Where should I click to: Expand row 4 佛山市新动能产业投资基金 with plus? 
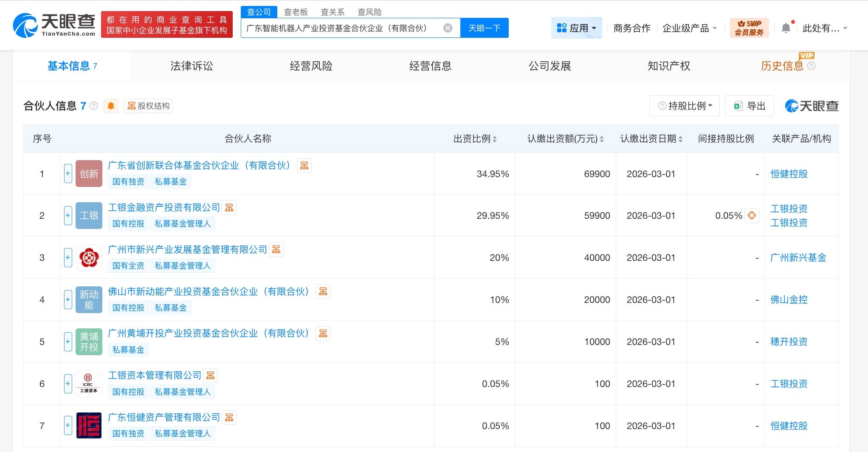(68, 299)
